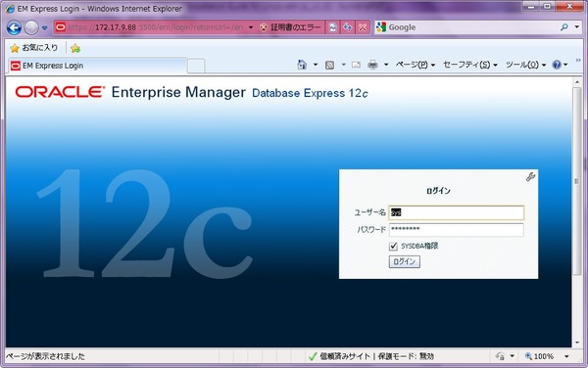Screen dimensions: 588x368
Task: Open the セーフティ(S) menu
Action: click(470, 65)
